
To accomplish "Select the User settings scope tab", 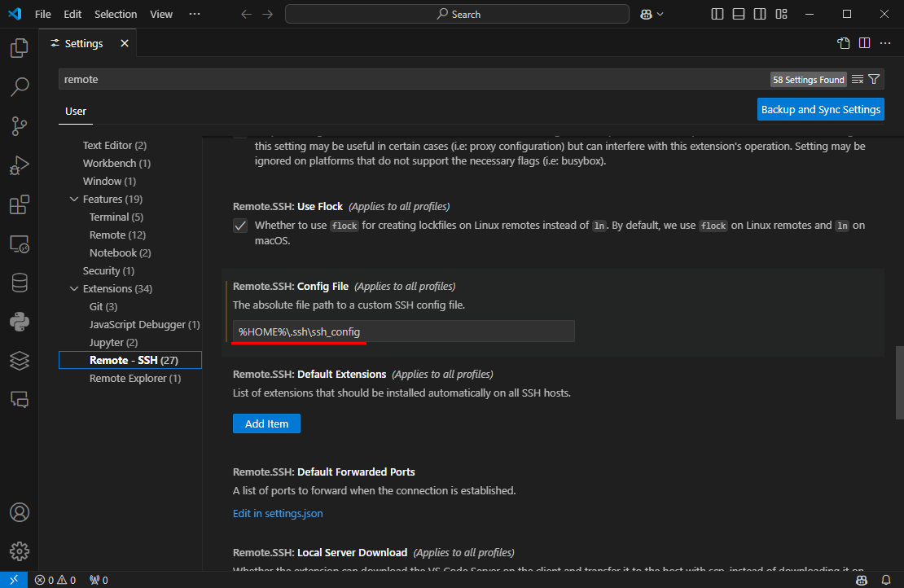I will tap(76, 112).
